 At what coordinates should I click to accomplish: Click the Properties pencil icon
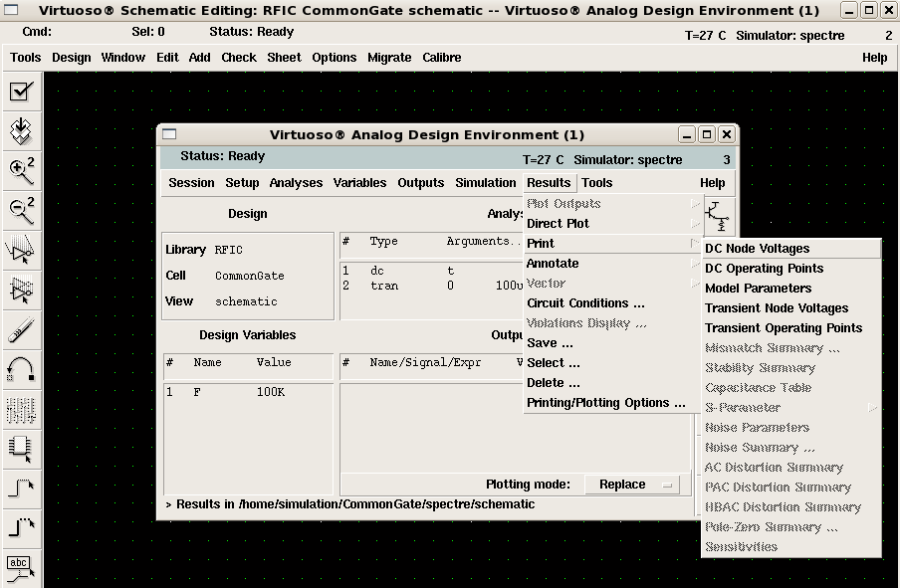pyautogui.click(x=21, y=330)
